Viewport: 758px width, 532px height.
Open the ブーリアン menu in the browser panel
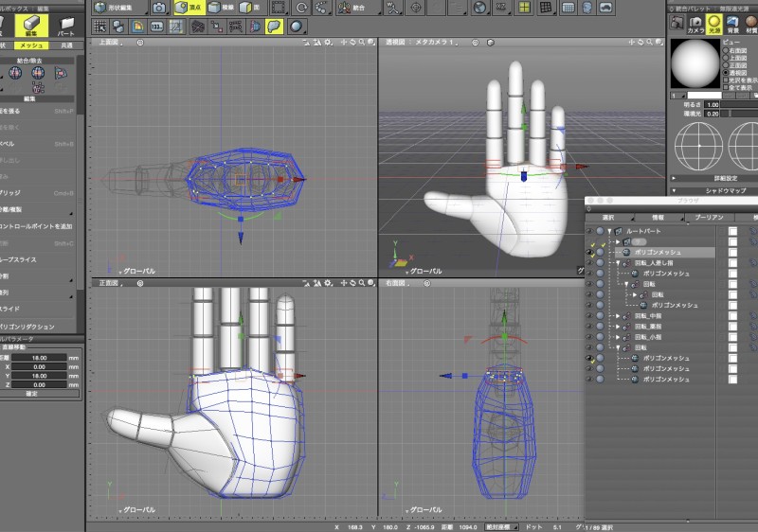[x=710, y=218]
